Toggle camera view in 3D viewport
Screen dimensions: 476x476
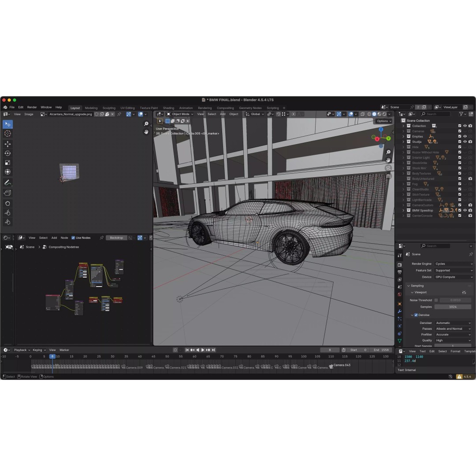388,168
